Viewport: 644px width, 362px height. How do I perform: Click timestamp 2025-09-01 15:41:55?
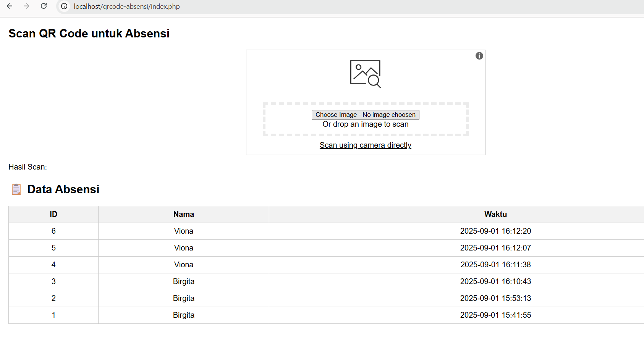495,315
